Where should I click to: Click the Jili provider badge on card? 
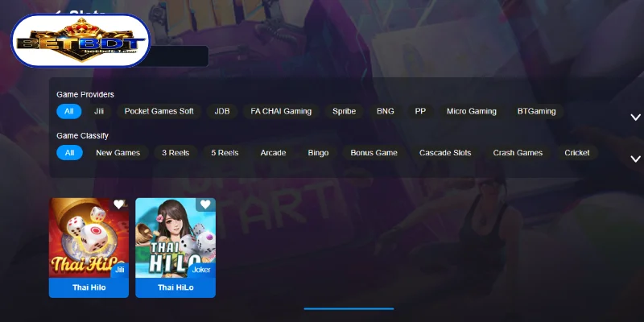point(119,270)
